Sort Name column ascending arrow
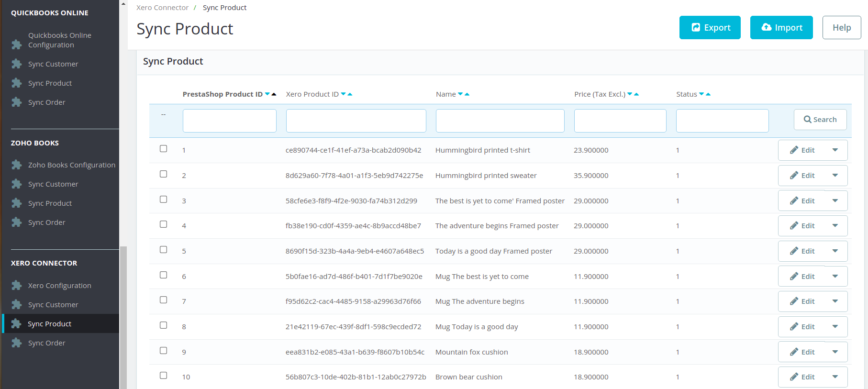 point(467,94)
